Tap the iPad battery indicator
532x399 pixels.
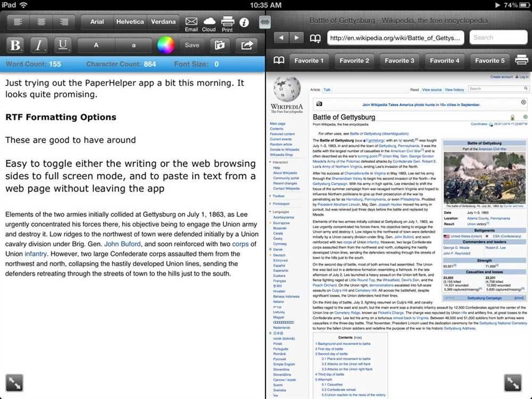523,5
